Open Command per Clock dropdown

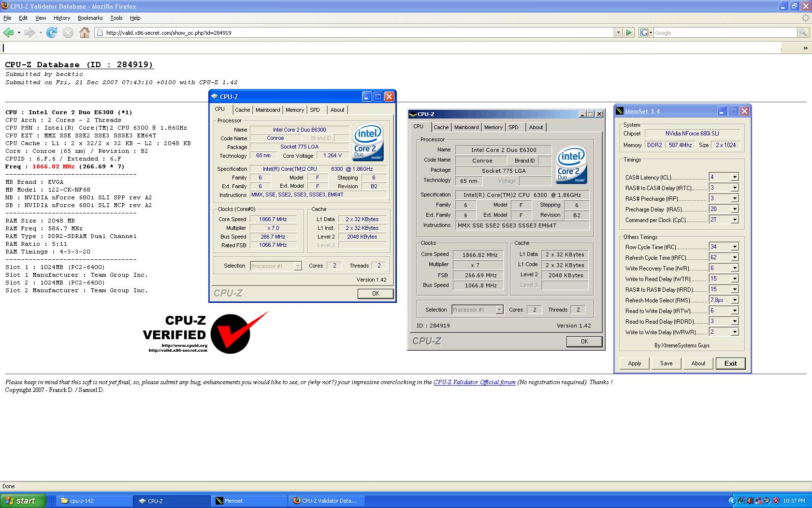[x=734, y=220]
